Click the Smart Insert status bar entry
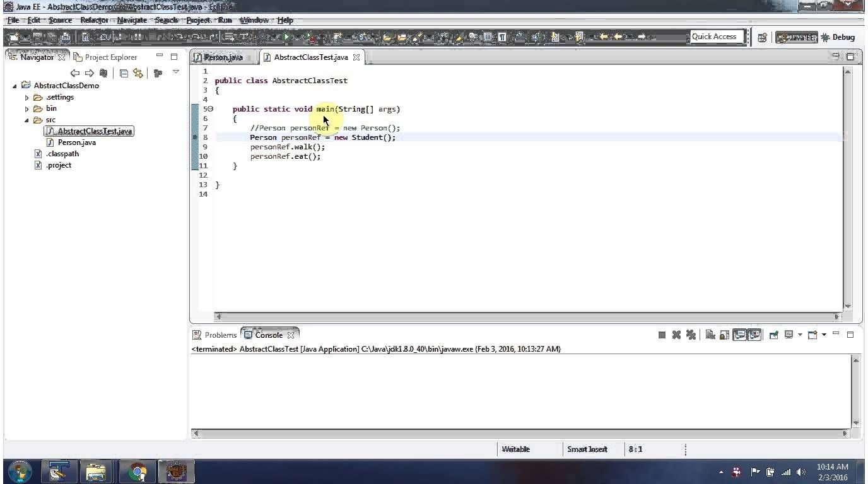 587,449
